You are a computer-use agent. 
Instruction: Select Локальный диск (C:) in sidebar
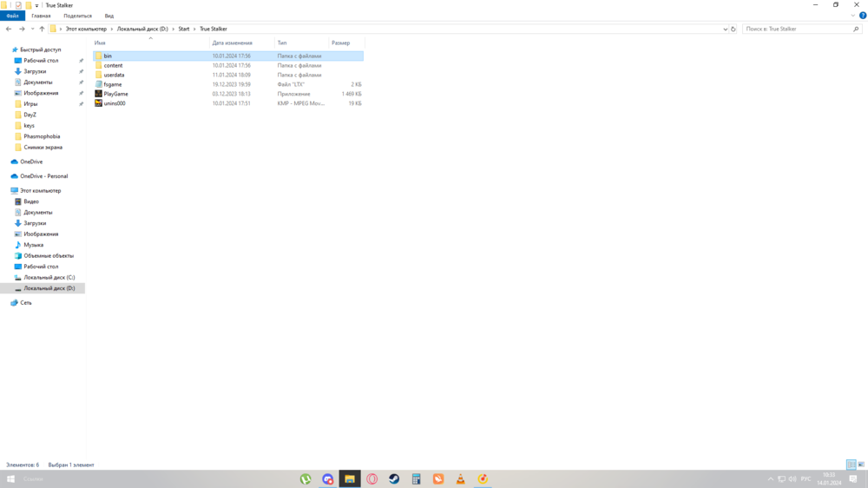coord(49,278)
